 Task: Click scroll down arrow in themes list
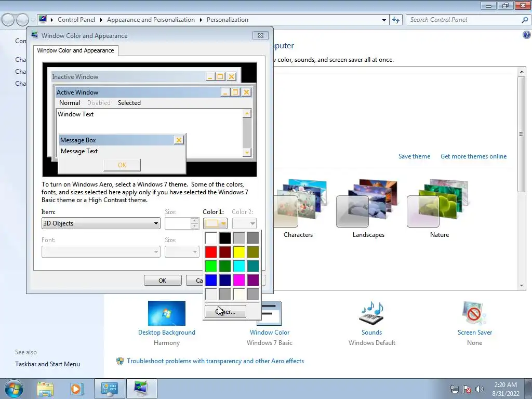(x=522, y=286)
